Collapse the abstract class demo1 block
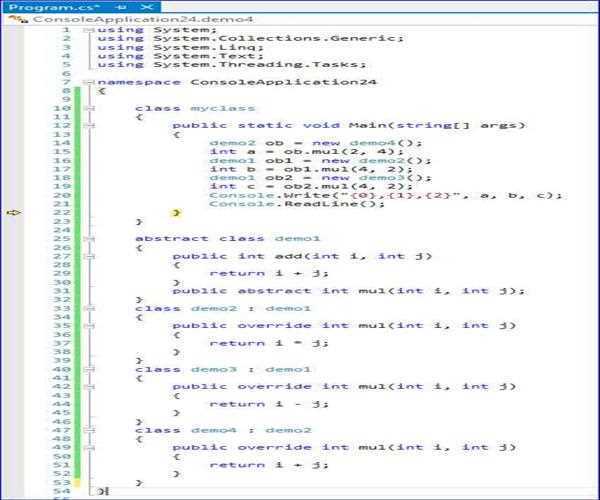This screenshot has width=600, height=500. (x=89, y=238)
